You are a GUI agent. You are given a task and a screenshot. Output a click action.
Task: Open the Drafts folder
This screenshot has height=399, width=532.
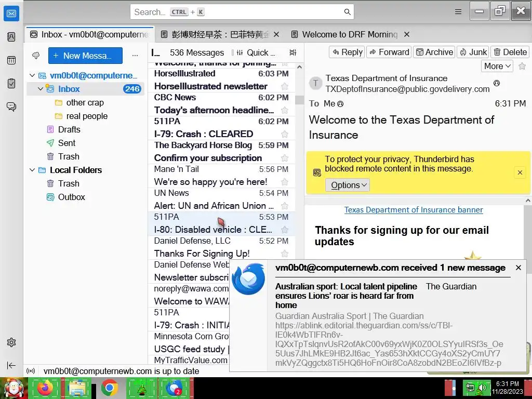coord(69,129)
